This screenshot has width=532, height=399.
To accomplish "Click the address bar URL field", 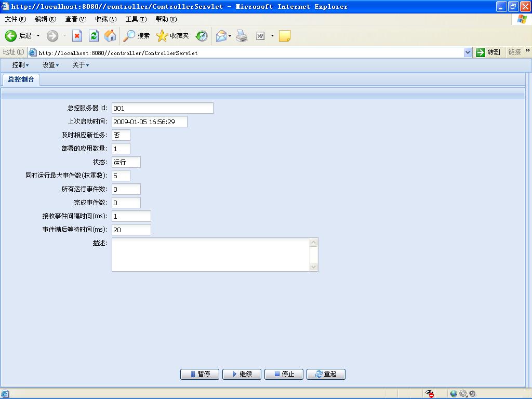I will click(x=250, y=53).
